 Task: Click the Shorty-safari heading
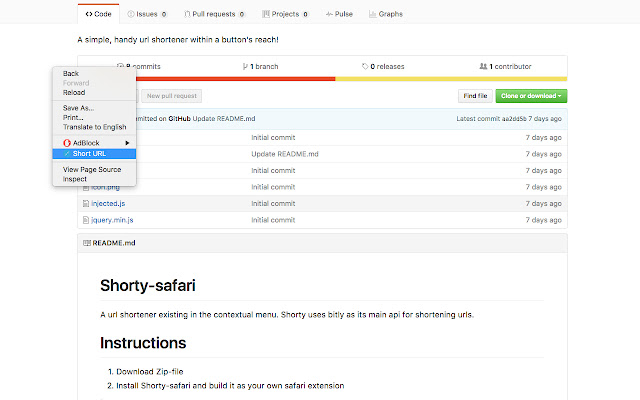(x=148, y=285)
